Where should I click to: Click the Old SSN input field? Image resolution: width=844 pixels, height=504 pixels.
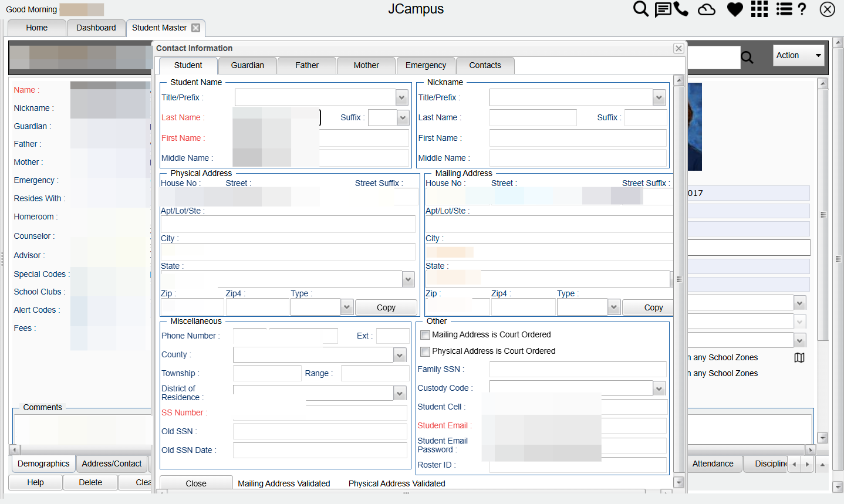(320, 431)
